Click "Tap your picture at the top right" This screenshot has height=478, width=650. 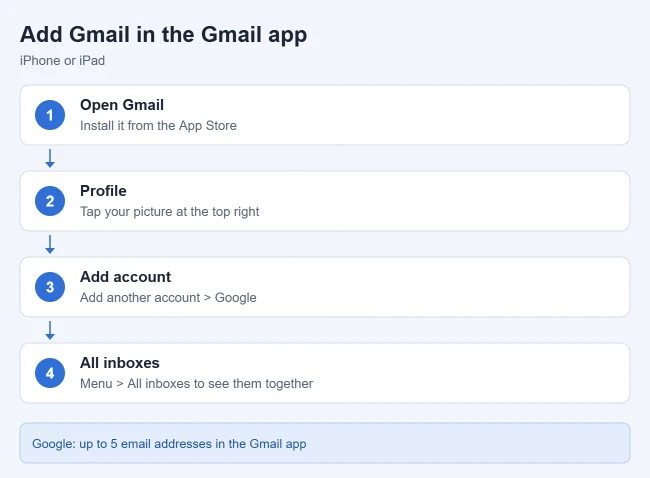pos(170,211)
